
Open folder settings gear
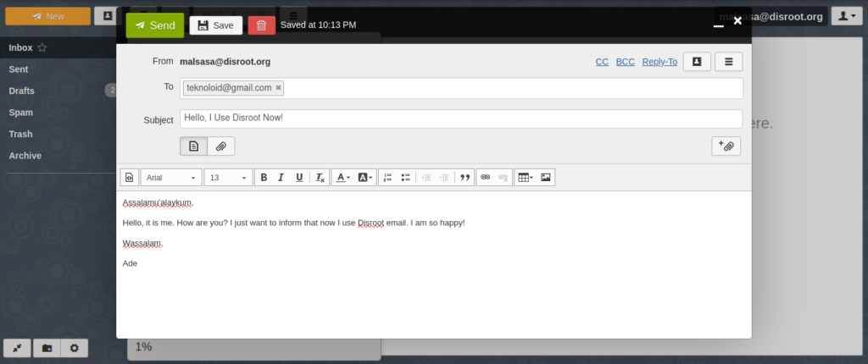(x=75, y=348)
